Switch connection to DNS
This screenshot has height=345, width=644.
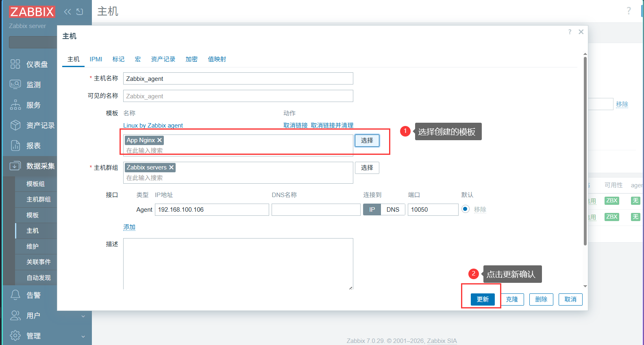(393, 210)
